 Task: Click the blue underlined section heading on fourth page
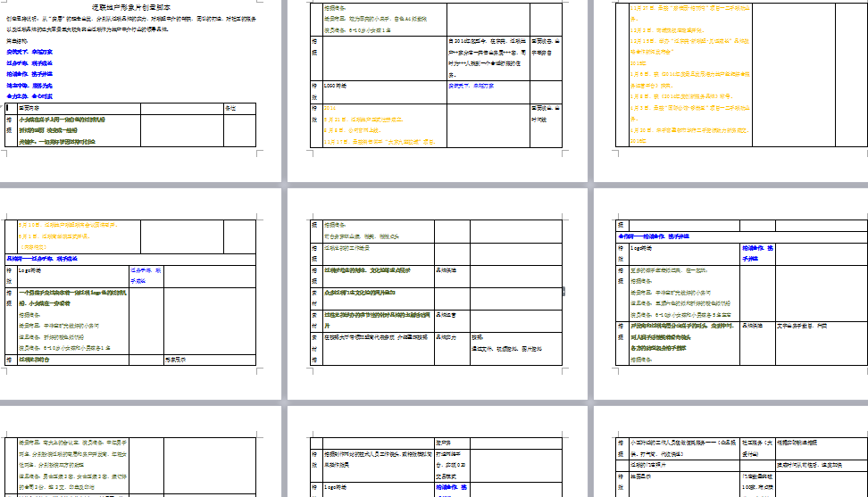(42, 257)
